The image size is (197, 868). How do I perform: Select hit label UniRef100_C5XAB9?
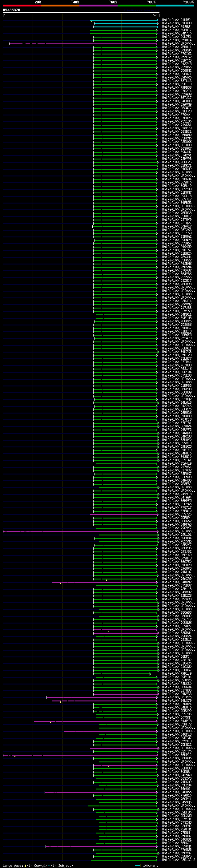(x=176, y=94)
